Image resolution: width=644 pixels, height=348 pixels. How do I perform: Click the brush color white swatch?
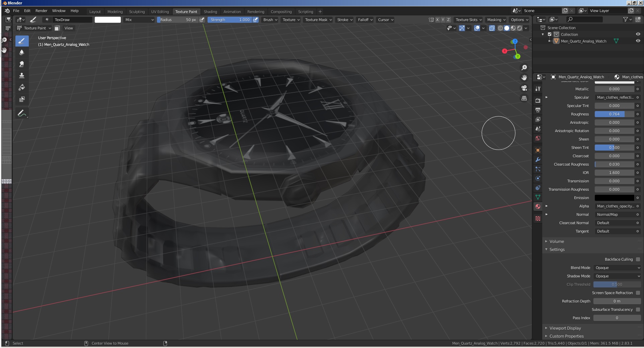[x=108, y=20]
